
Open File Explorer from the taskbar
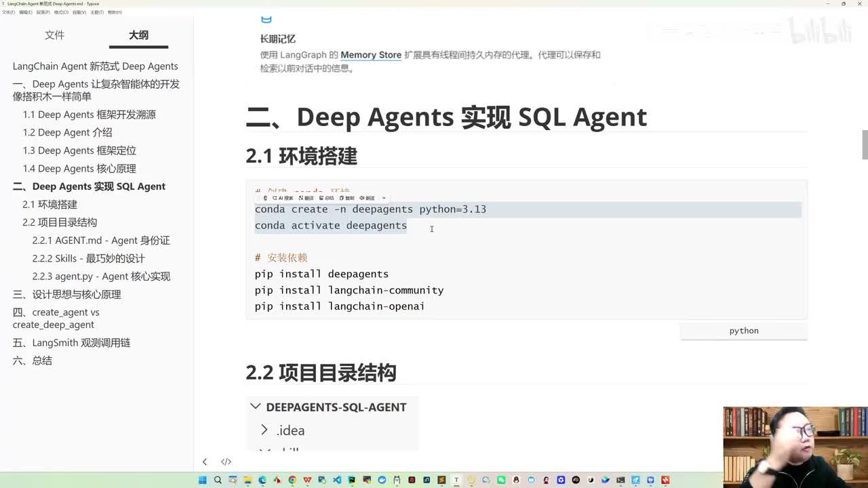pos(248,481)
